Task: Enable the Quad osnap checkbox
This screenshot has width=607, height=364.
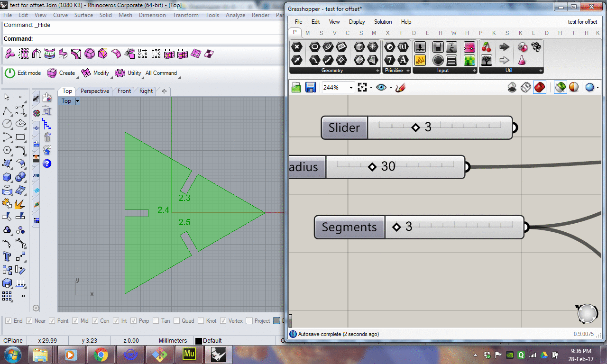Action: coord(176,321)
